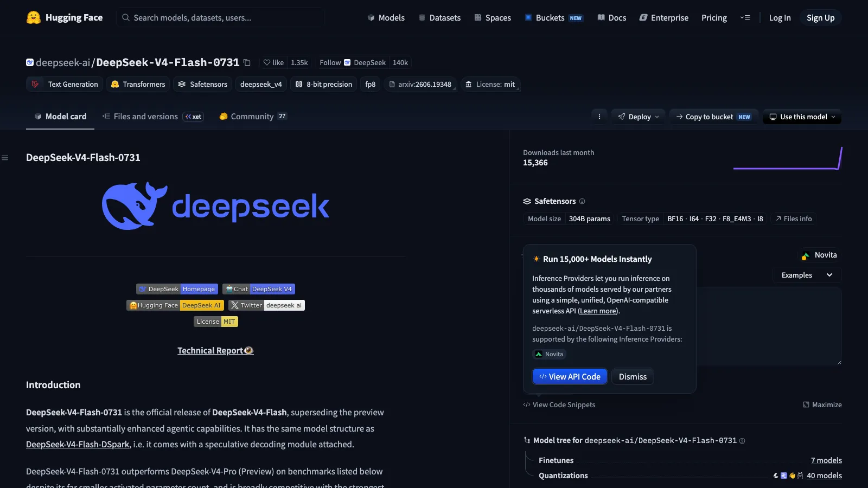The image size is (868, 488).
Task: Maximize the inference widget
Action: coord(822,405)
